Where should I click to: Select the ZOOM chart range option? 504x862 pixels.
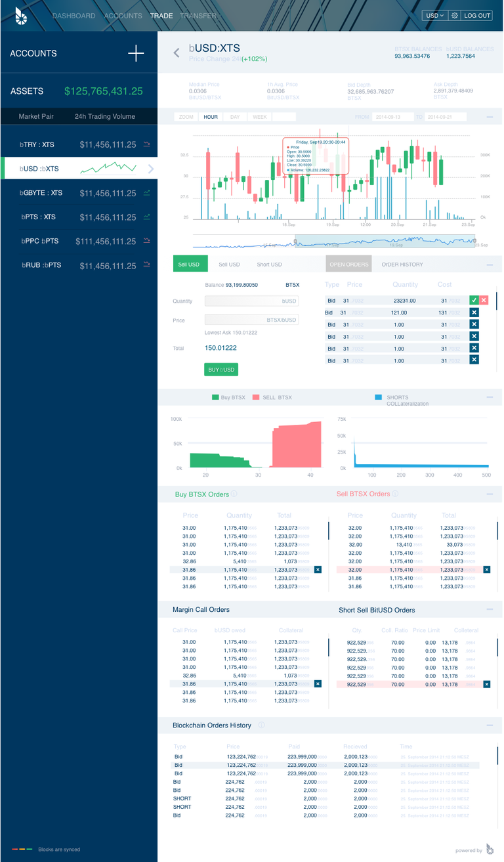[x=186, y=117]
